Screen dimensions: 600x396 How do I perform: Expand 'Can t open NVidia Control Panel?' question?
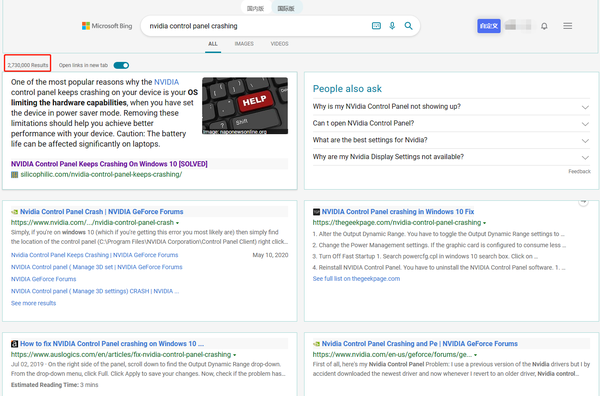[451, 124]
